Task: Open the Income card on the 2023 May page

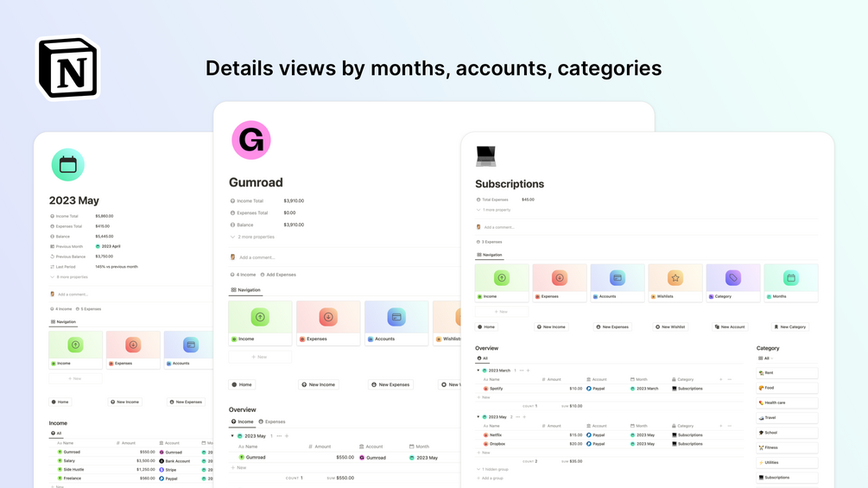Action: tap(75, 350)
